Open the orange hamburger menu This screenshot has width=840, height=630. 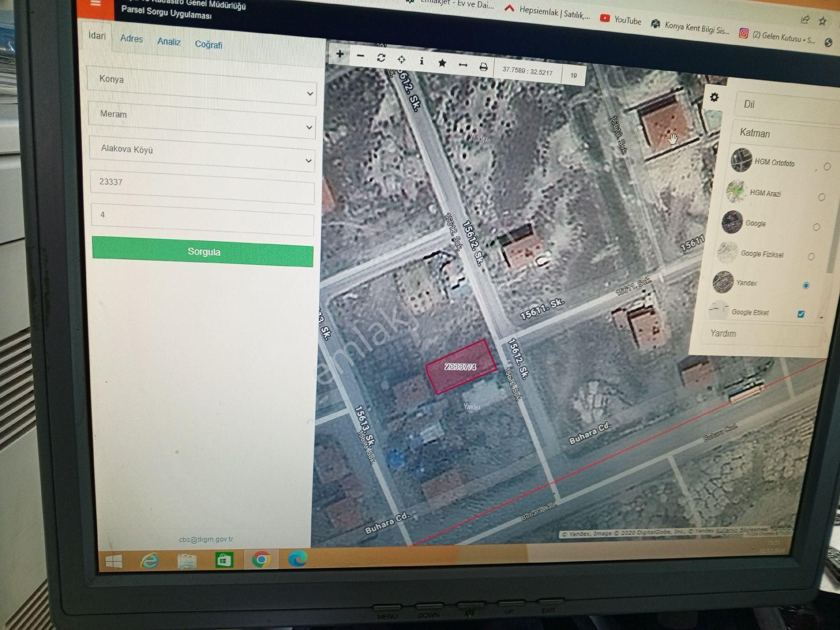(x=95, y=3)
